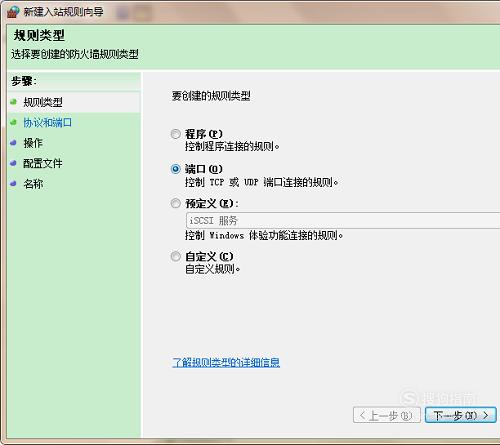This screenshot has height=445, width=500.
Task: Click the 上一步(B) back button
Action: coord(387,415)
